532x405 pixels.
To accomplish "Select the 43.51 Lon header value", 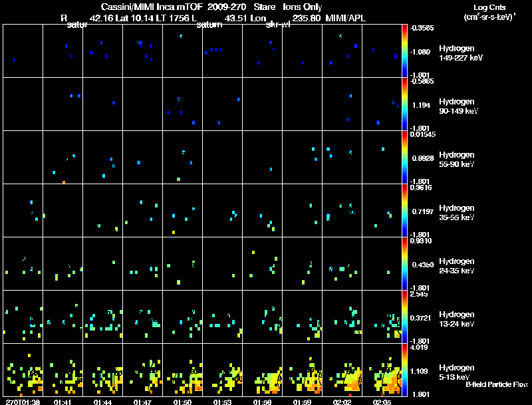I will coord(245,18).
